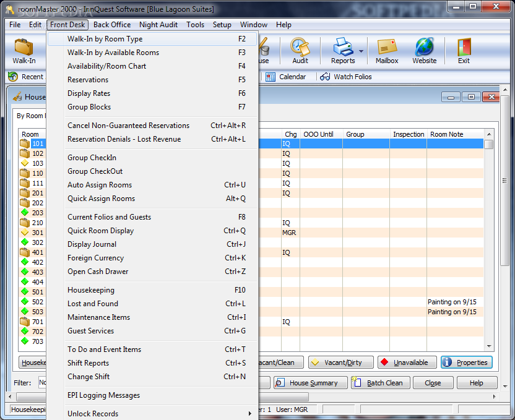
Task: Choose Group CheckOut
Action: pyautogui.click(x=152, y=171)
